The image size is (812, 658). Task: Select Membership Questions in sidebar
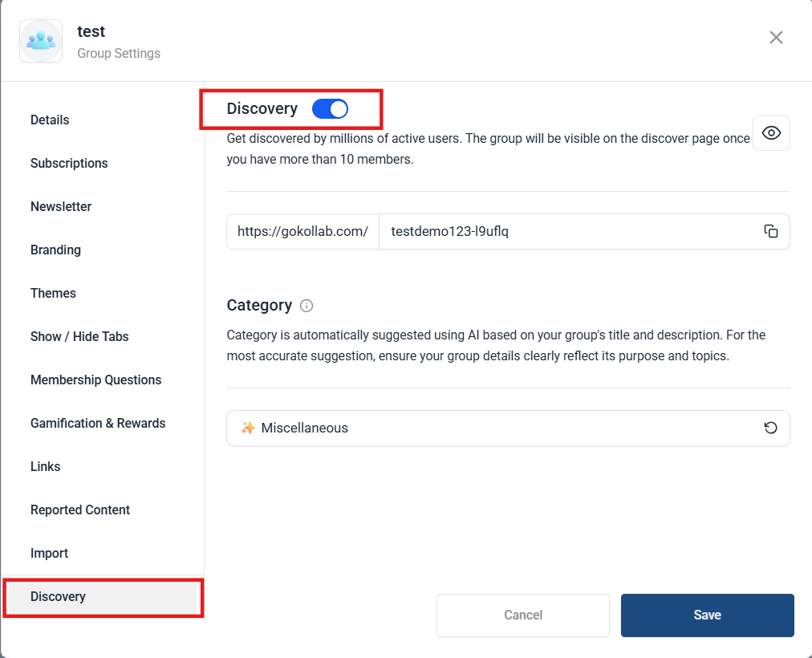coord(95,380)
